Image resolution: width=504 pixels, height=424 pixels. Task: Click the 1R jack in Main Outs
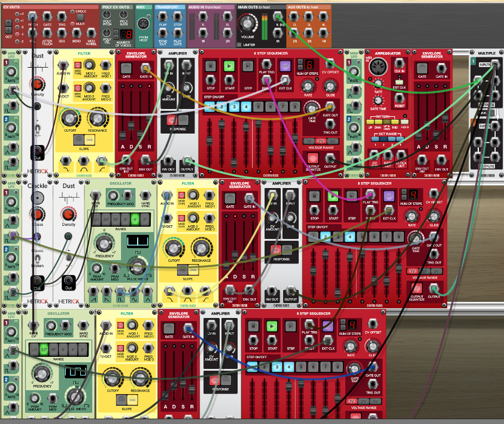point(278,33)
